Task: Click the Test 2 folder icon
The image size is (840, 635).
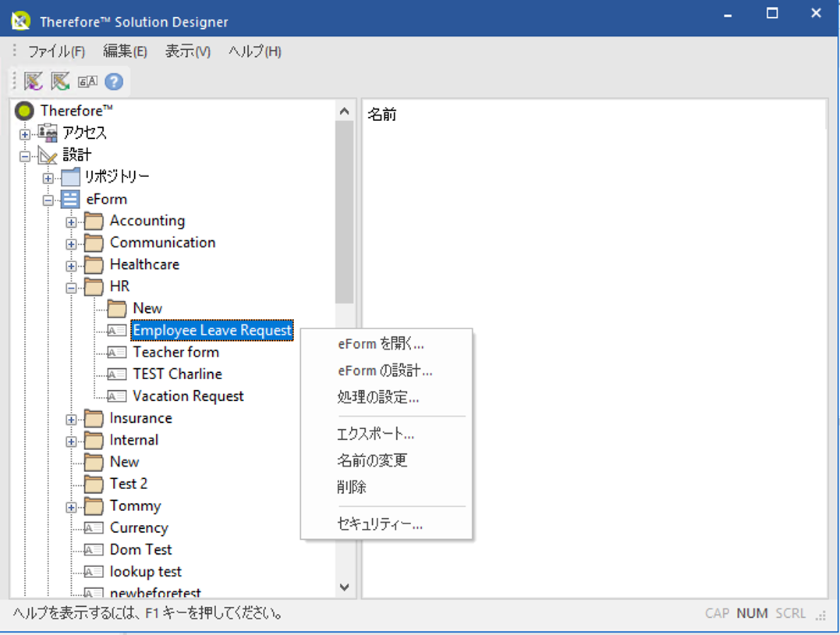Action: (94, 484)
